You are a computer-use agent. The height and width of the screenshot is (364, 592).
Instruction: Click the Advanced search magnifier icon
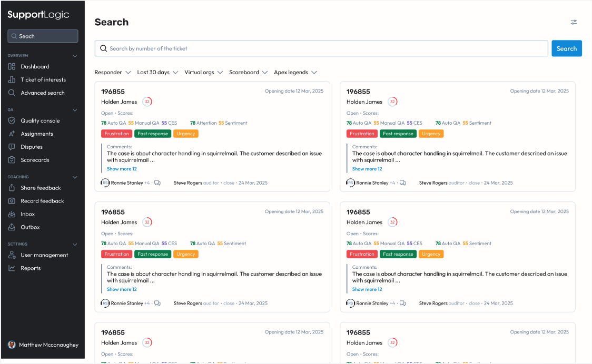pos(12,93)
